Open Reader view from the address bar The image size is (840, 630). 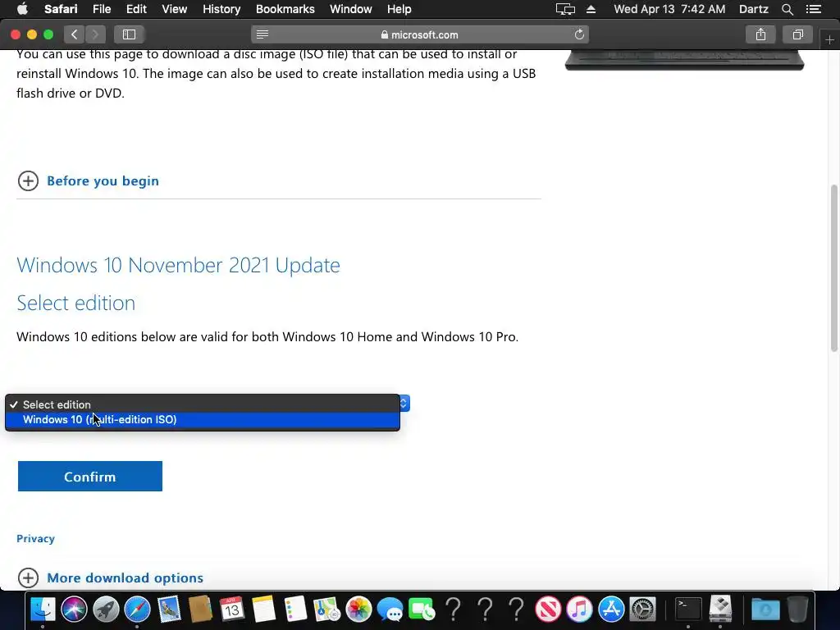point(262,34)
